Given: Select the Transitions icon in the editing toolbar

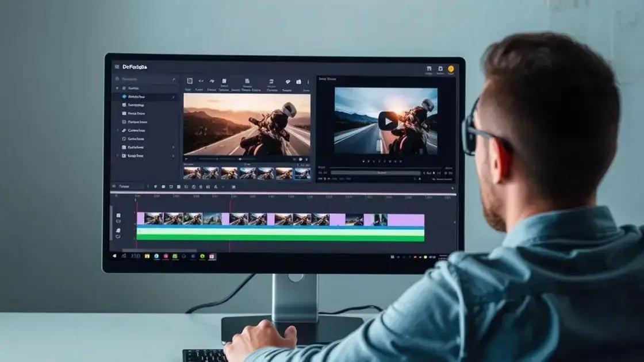Looking at the screenshot, I should click(x=248, y=81).
